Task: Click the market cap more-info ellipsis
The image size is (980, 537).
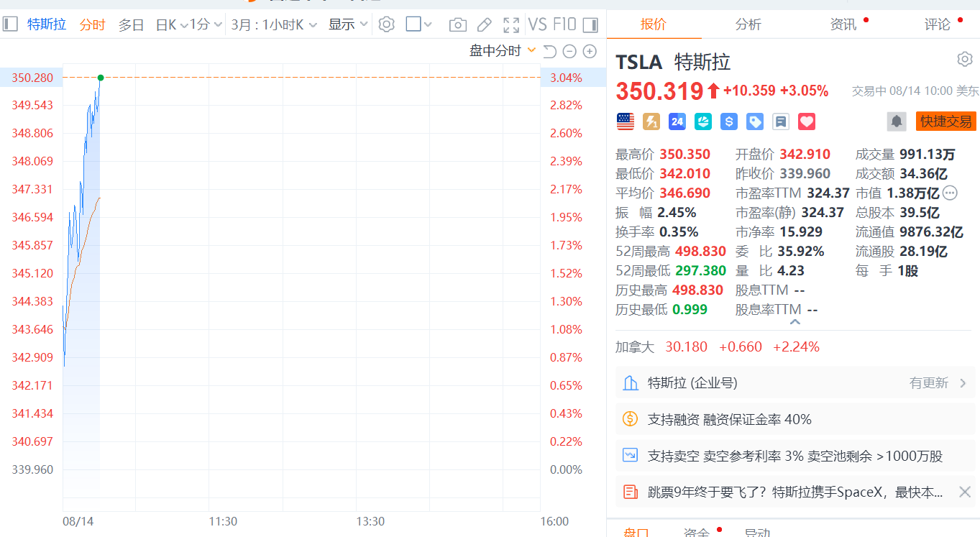Action: coord(950,193)
